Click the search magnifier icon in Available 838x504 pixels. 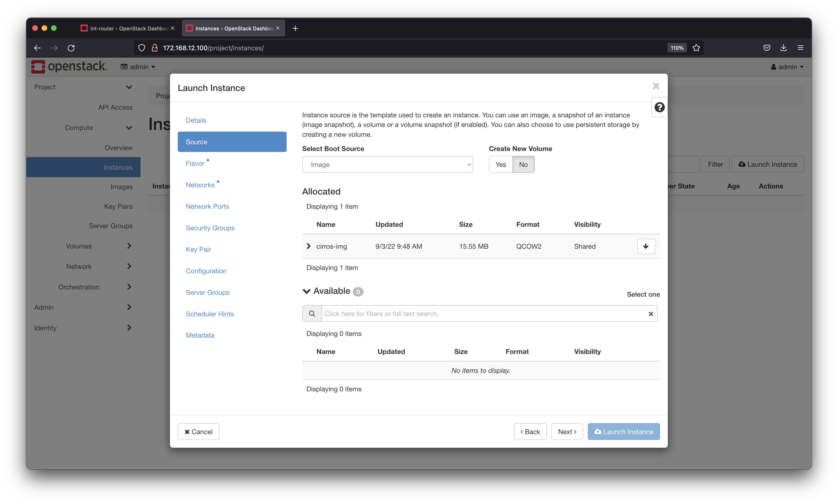coord(312,314)
